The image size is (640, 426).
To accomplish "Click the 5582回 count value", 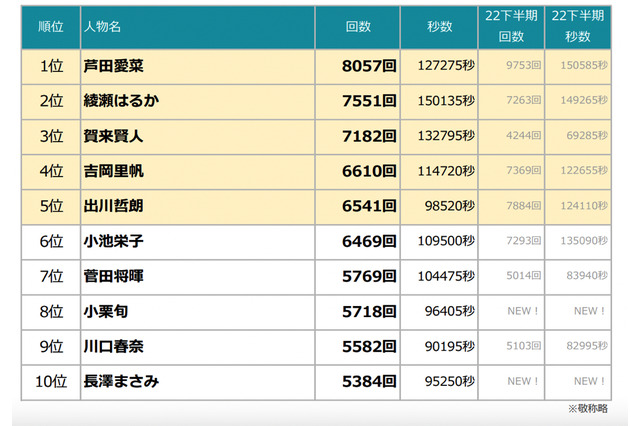I will 369,346.
